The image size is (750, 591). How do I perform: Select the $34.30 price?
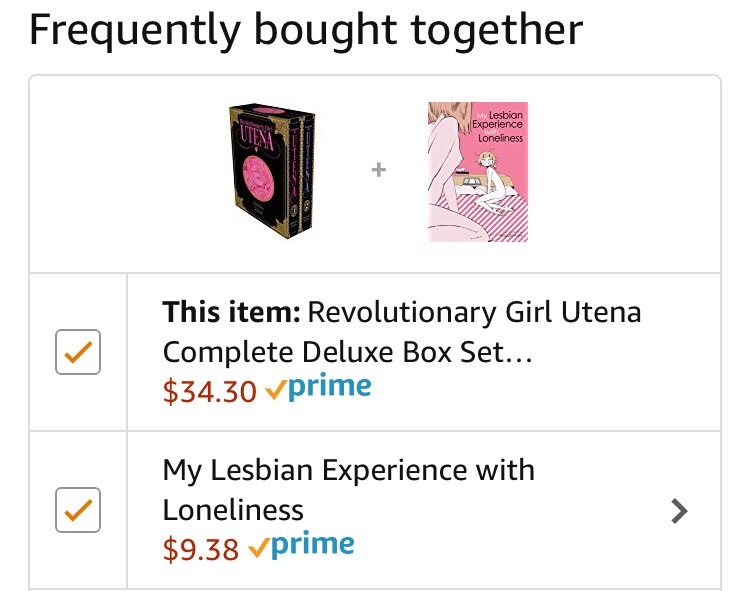coord(210,391)
